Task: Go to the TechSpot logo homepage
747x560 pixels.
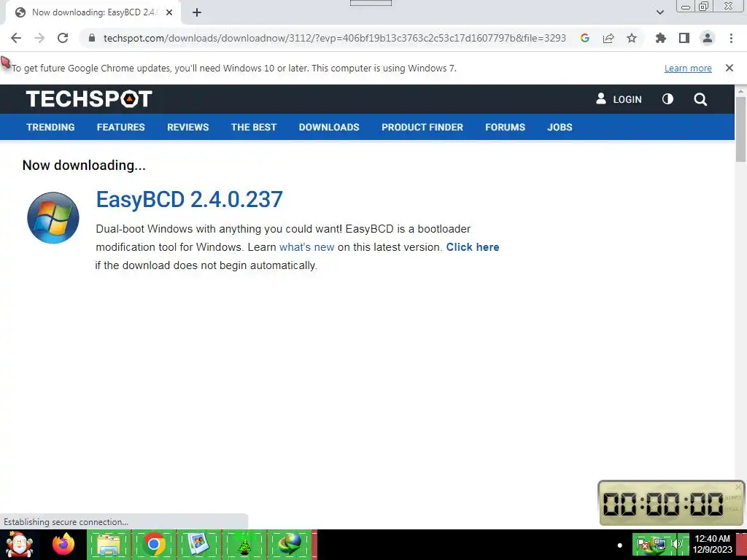Action: click(x=89, y=99)
